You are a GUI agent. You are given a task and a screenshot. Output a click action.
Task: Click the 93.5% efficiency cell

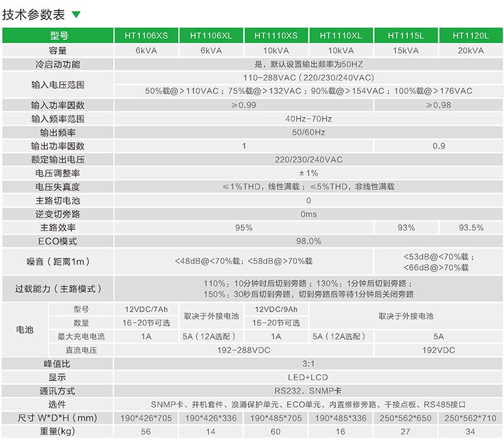click(x=471, y=228)
